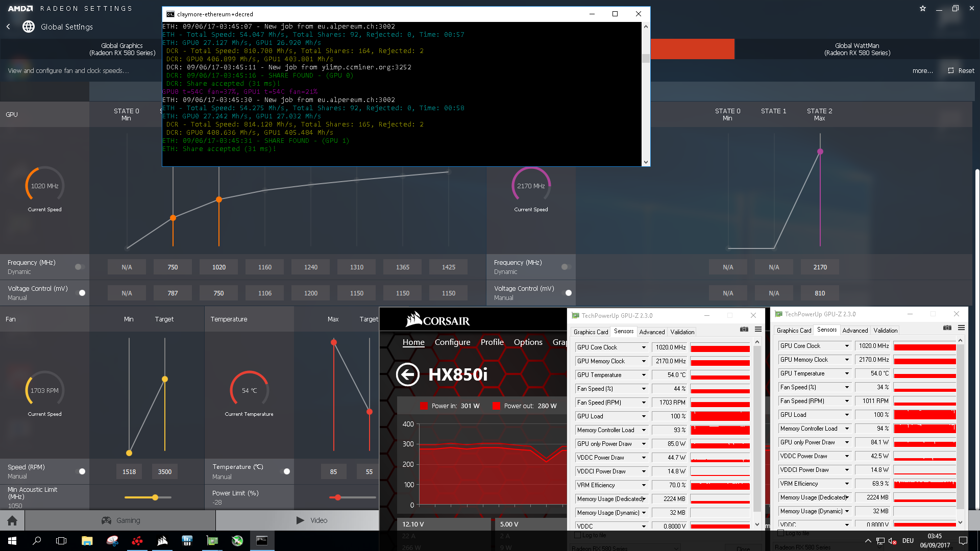Open the Windows action center
Screen dimensions: 980x551
[963, 541]
